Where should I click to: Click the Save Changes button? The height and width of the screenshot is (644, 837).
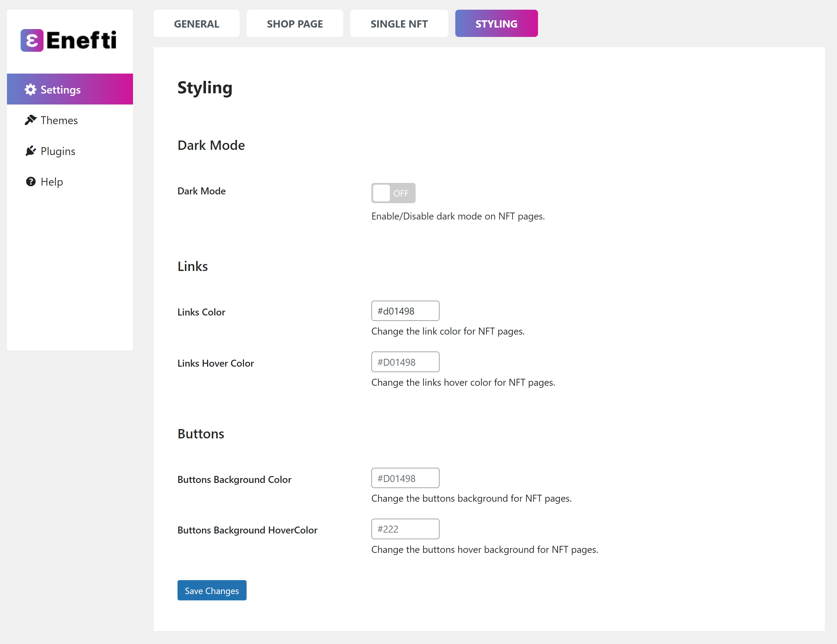211,590
